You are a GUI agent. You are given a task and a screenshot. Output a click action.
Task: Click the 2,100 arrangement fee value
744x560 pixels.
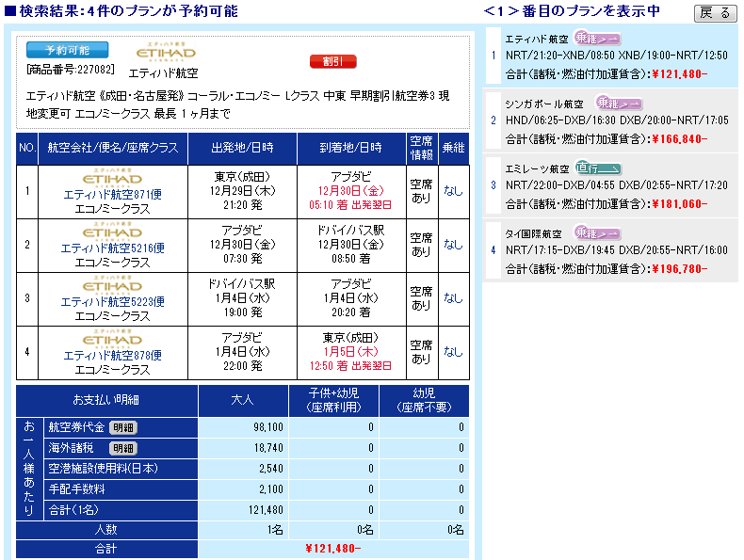[x=271, y=488]
